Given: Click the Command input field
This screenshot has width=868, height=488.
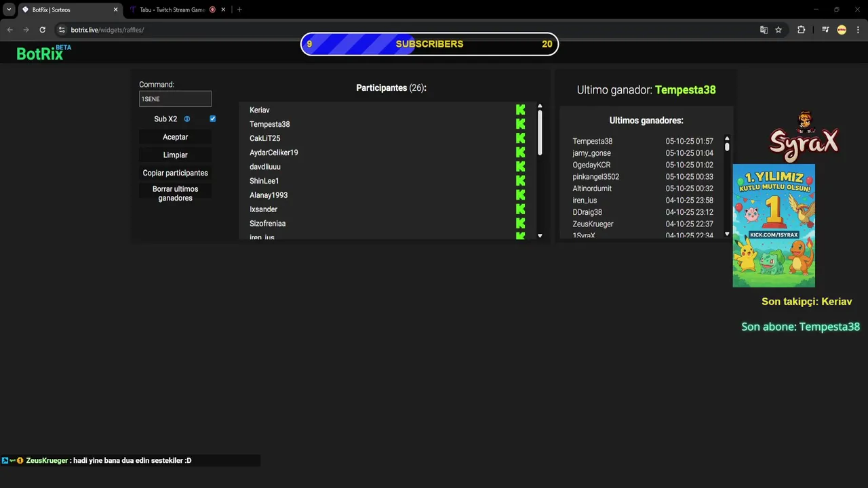Looking at the screenshot, I should tap(175, 99).
